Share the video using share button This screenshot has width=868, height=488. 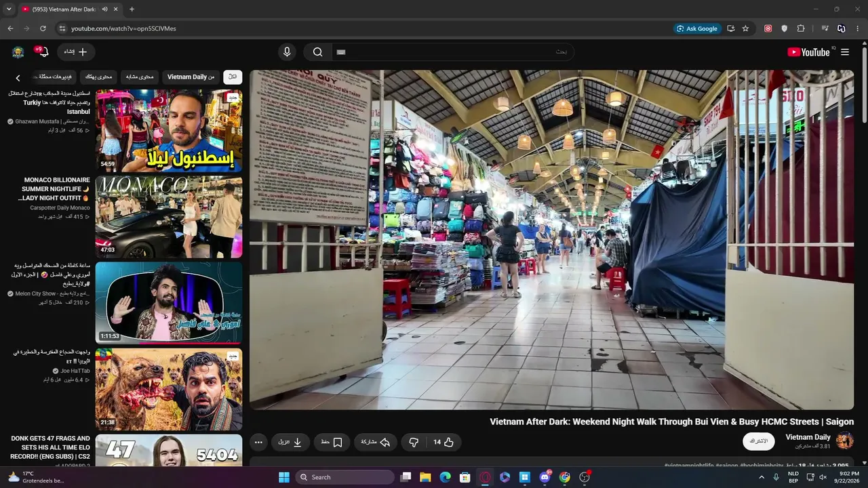coord(376,442)
